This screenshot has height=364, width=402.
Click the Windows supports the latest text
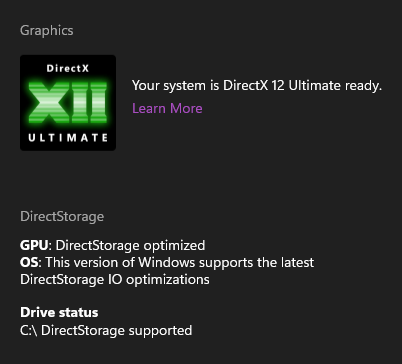(226, 263)
